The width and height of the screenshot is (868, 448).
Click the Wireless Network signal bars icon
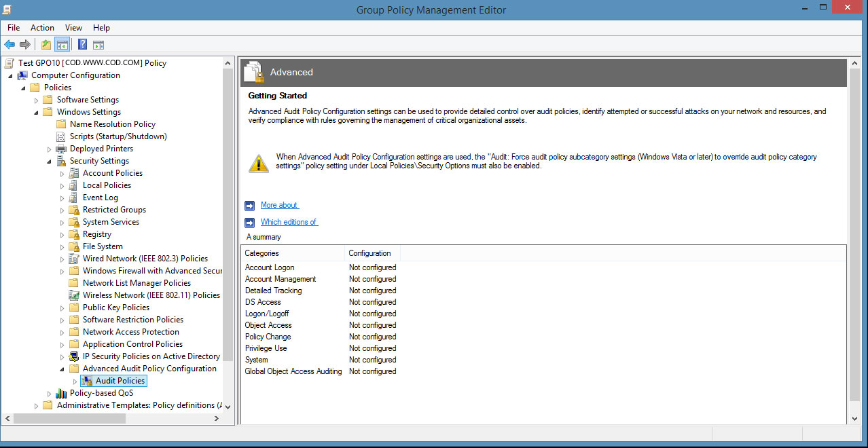point(74,295)
